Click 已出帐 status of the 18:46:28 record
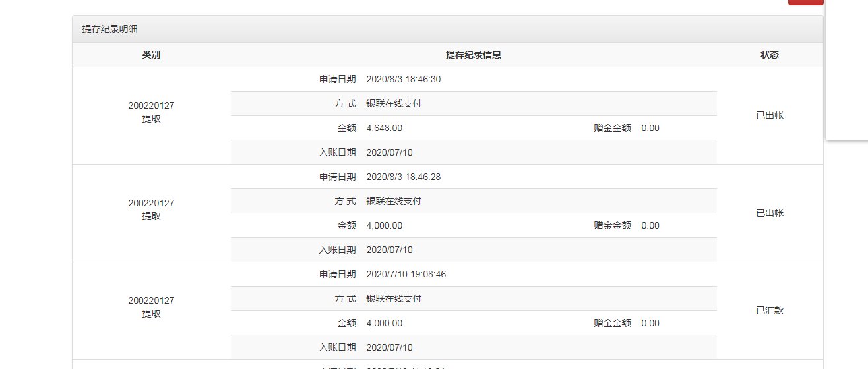The width and height of the screenshot is (868, 369). 770,213
